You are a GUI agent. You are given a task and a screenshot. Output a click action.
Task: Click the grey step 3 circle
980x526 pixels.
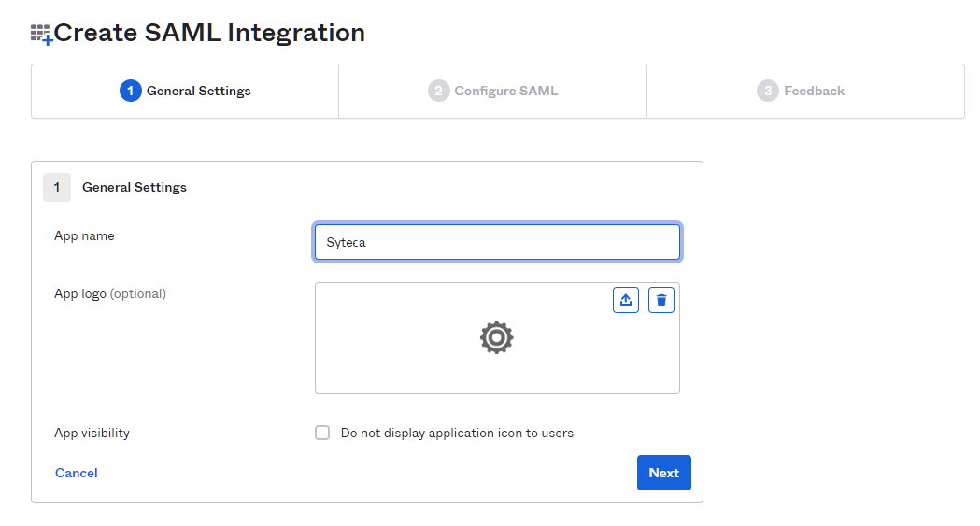768,91
